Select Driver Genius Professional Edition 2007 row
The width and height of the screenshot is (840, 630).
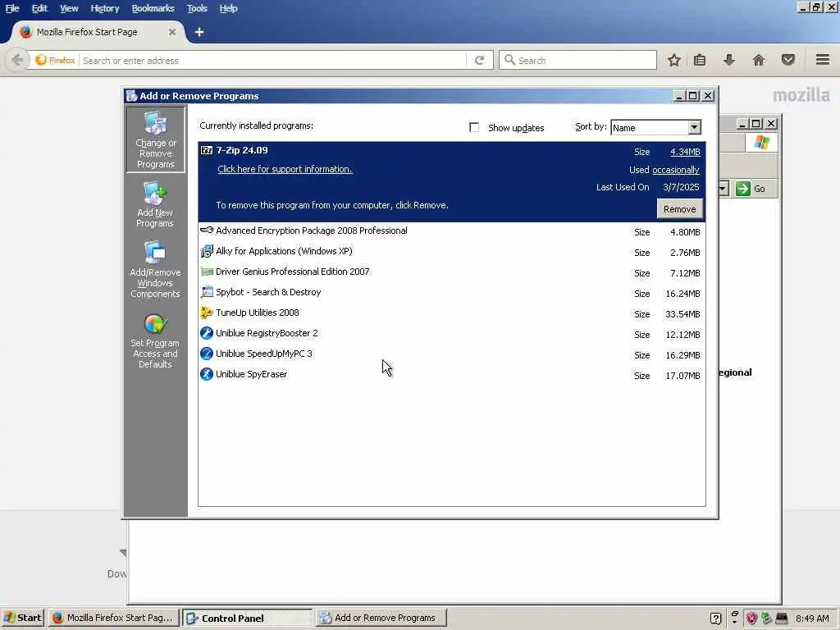point(452,272)
